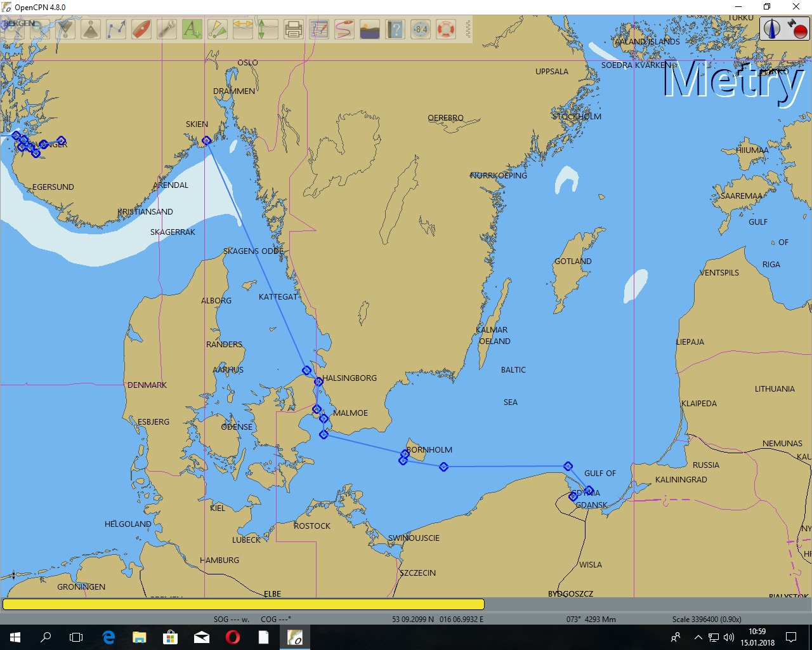Click bearing distance 073° 4293 Mm text

click(591, 619)
